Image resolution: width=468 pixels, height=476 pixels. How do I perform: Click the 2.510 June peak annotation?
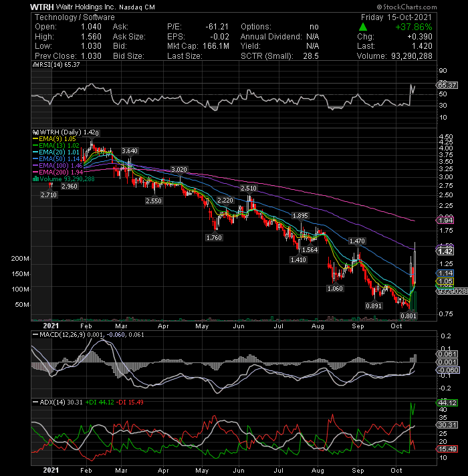[x=249, y=189]
